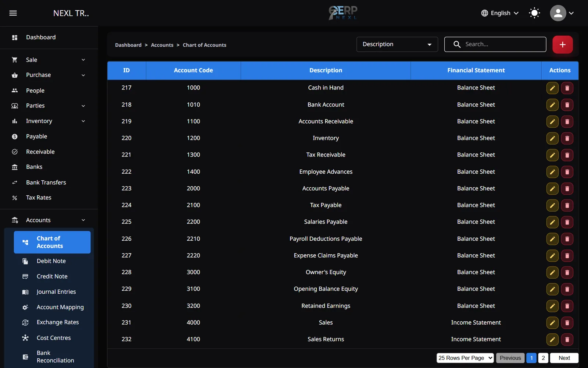Open the Description filter dropdown

tap(397, 44)
